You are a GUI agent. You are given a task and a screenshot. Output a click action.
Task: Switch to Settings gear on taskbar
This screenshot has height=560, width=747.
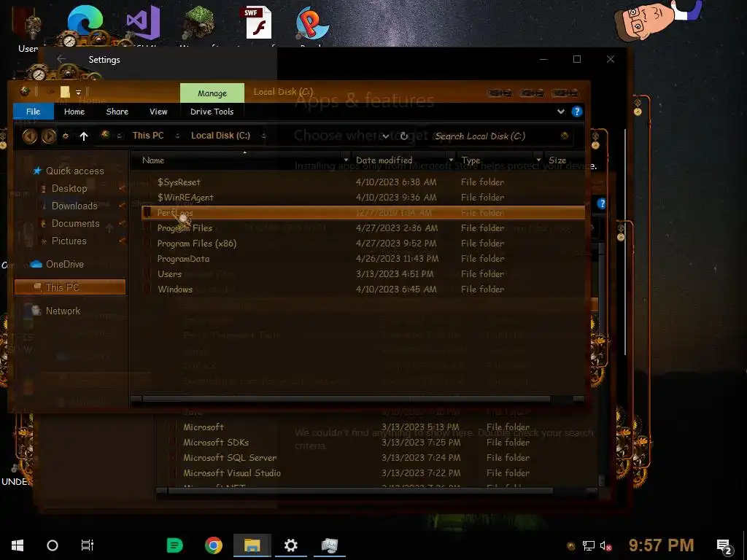pyautogui.click(x=290, y=545)
